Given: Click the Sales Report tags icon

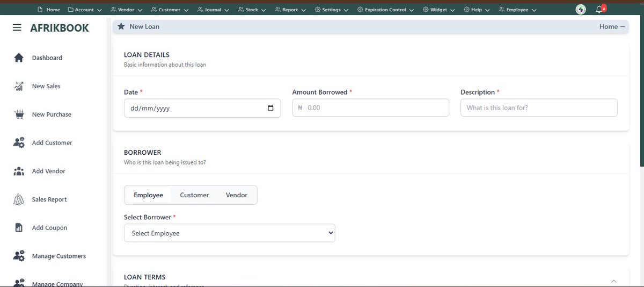Looking at the screenshot, I should [19, 199].
